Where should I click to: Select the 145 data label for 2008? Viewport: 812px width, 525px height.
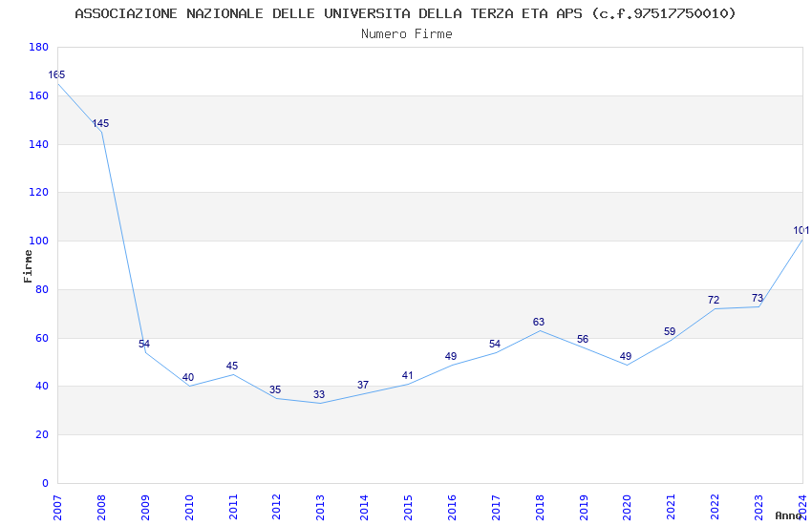coord(100,124)
